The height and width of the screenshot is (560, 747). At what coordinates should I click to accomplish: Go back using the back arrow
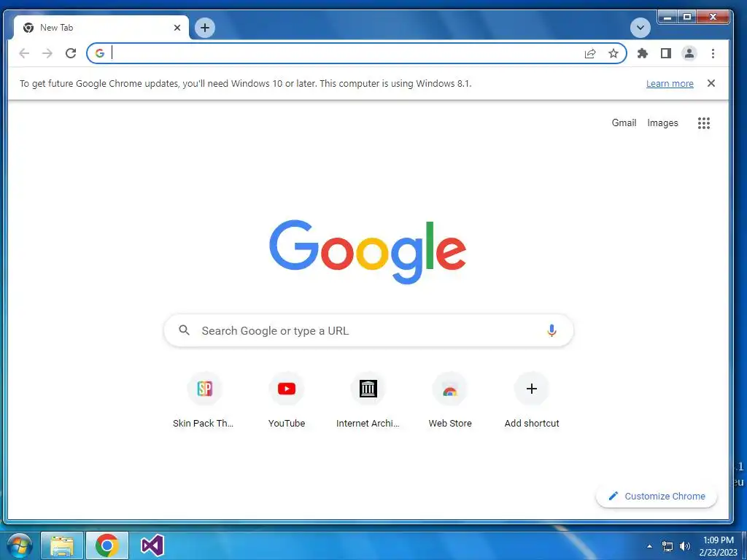point(24,53)
